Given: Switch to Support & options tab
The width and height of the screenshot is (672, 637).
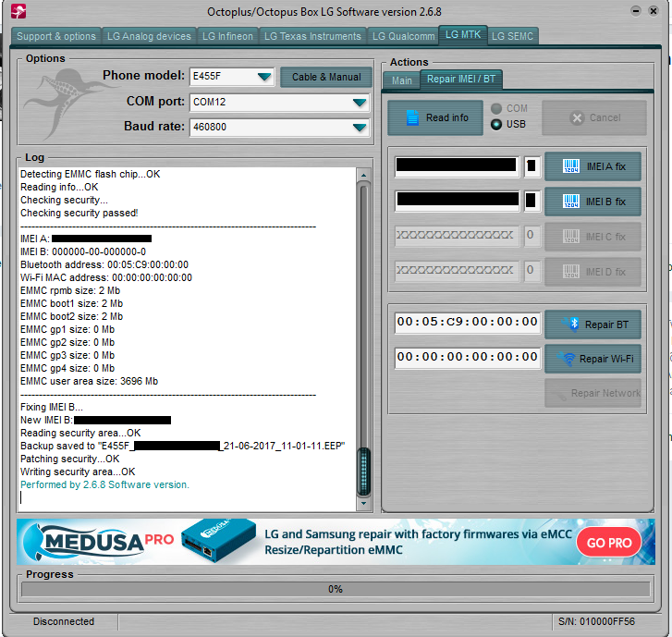Looking at the screenshot, I should point(56,36).
